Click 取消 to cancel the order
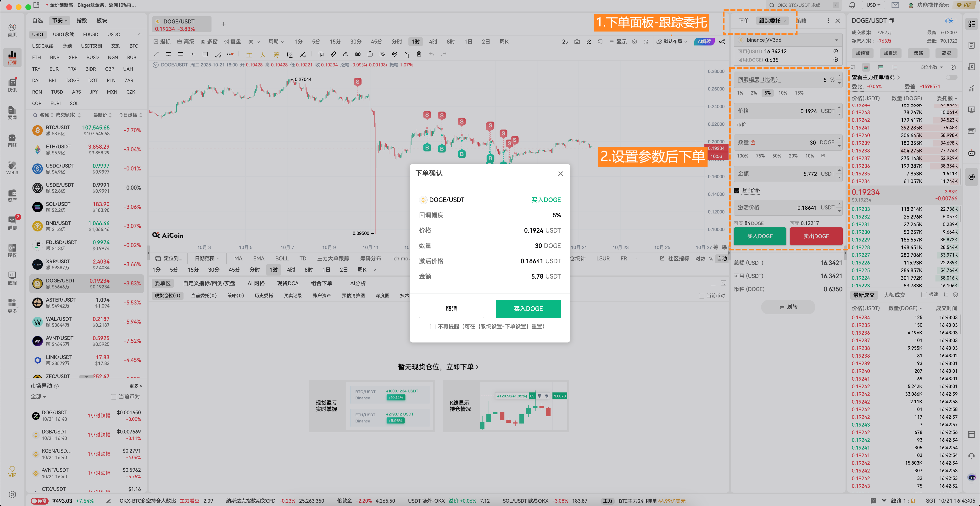Screen dimensions: 980x506 pos(451,309)
